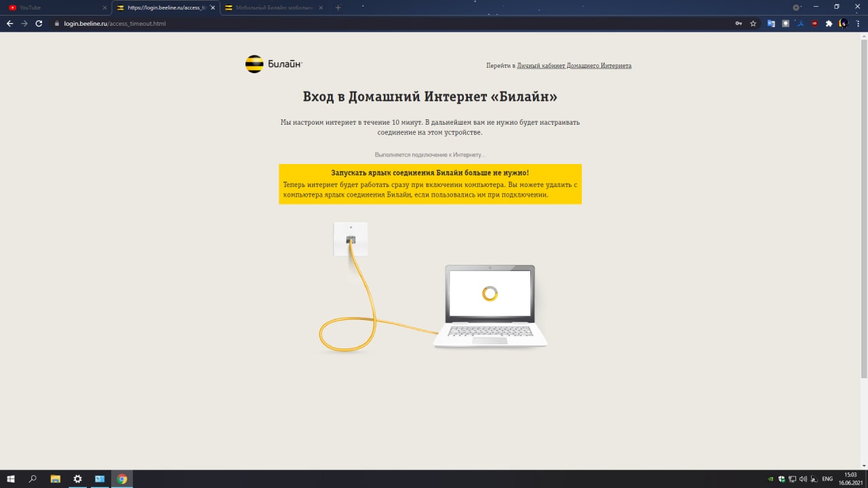Switch to the YouTube tab
This screenshot has width=868, height=488.
56,7
